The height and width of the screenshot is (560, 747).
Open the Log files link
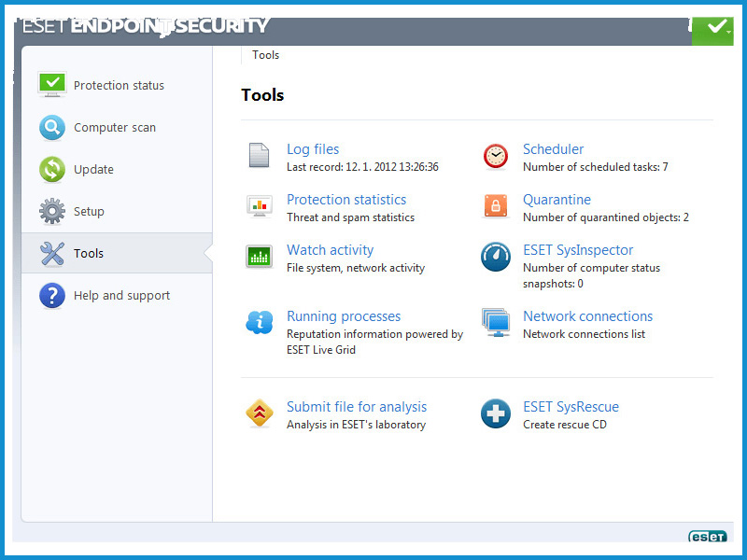coord(313,149)
